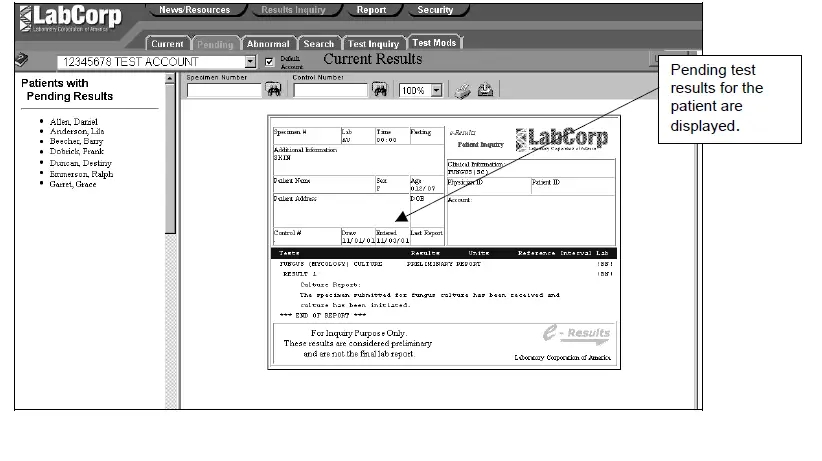Click the lab report preview document

pos(444,242)
